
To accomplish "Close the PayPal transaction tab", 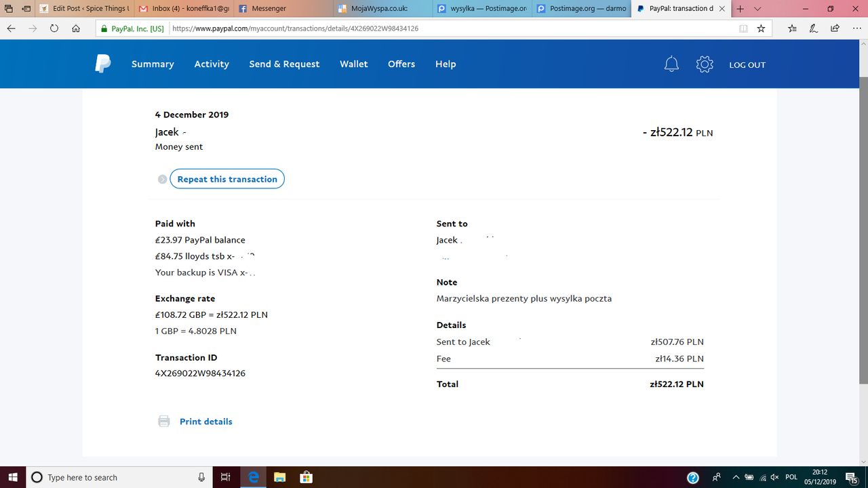I will (723, 9).
